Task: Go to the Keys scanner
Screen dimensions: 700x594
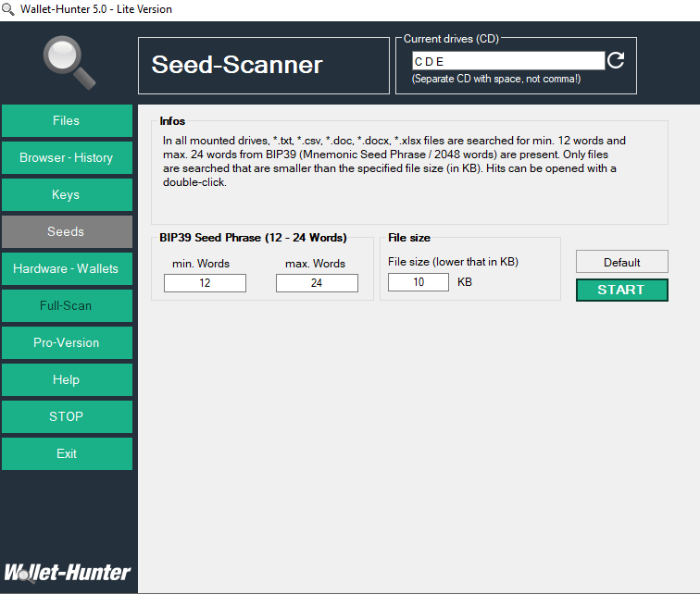Action: tap(67, 194)
